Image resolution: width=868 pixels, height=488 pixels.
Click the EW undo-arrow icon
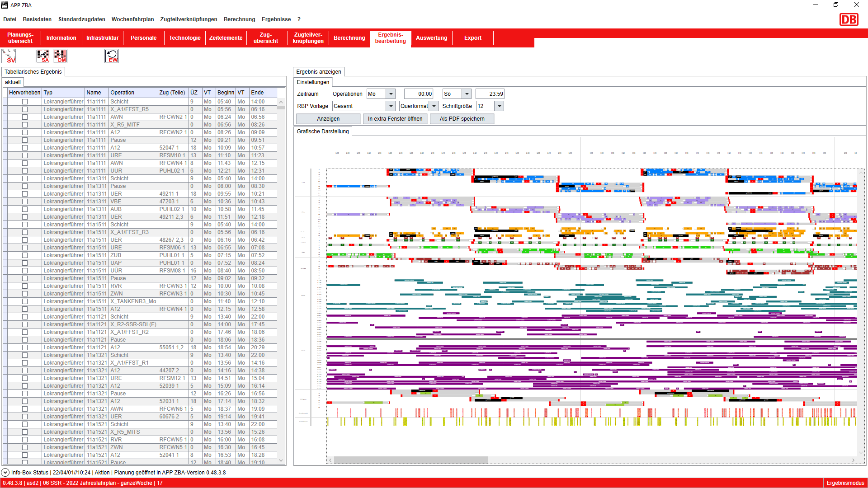112,56
